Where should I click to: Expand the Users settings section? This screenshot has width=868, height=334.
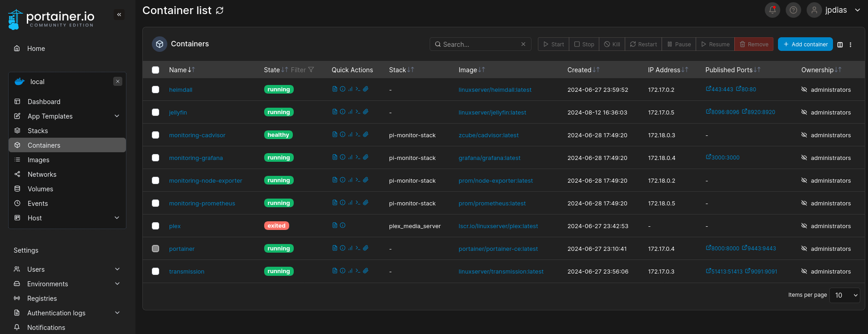point(67,269)
